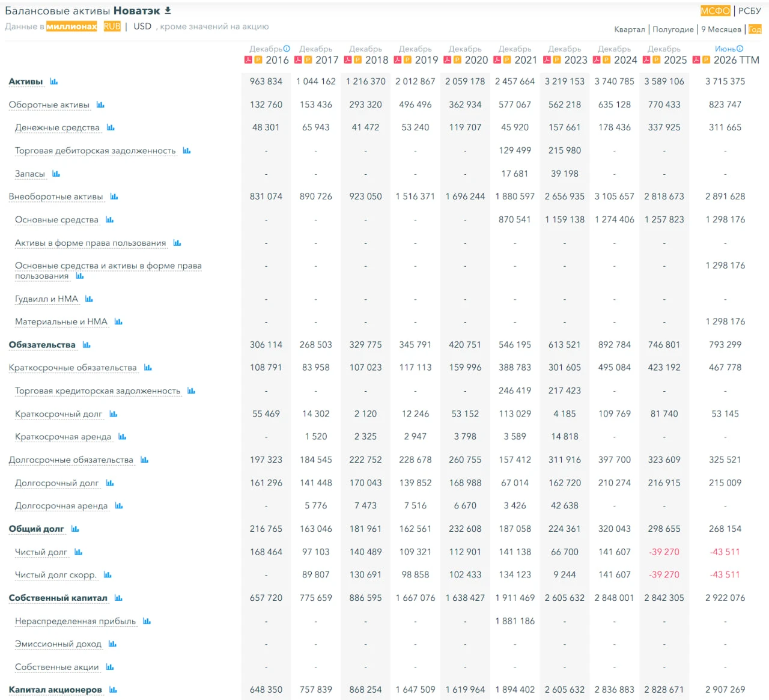Open the Долгосрочная аренда row link
The width and height of the screenshot is (769, 700).
pos(61,506)
